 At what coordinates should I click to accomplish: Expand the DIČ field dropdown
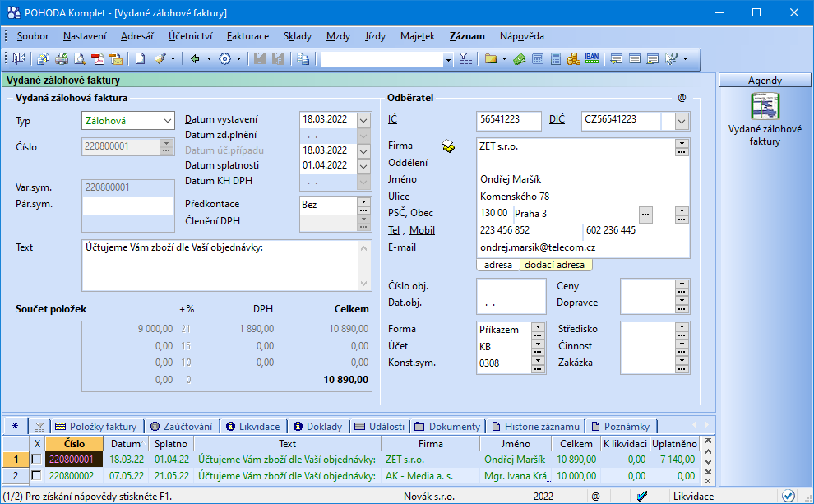[682, 122]
